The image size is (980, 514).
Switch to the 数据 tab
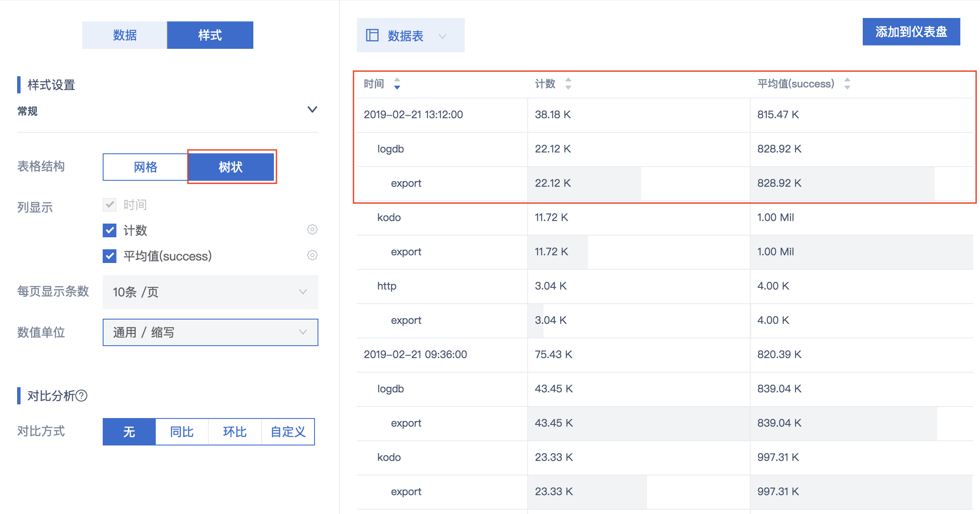125,35
